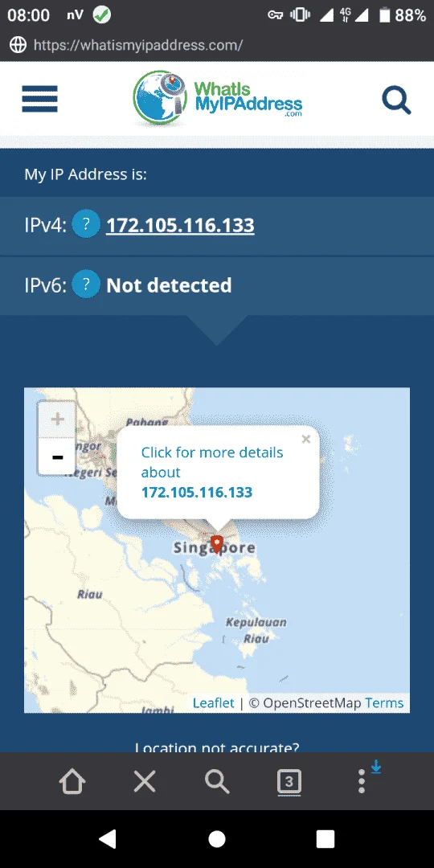Tap Android home circle button
The width and height of the screenshot is (434, 868).
[x=217, y=838]
